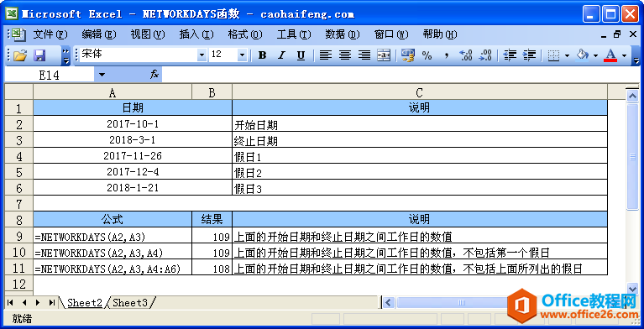The width and height of the screenshot is (644, 329).
Task: Click vertical scrollbar down arrow
Action: pyautogui.click(x=632, y=289)
